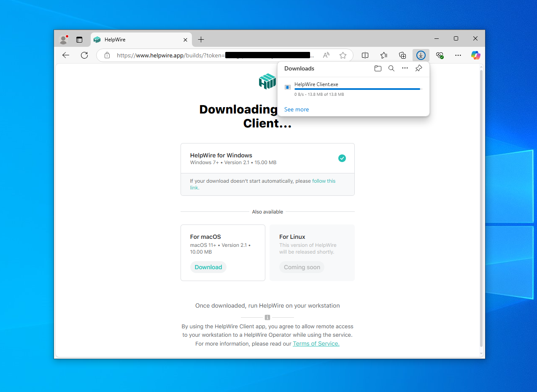537x392 pixels.
Task: Add page to favorites star icon
Action: pyautogui.click(x=343, y=55)
